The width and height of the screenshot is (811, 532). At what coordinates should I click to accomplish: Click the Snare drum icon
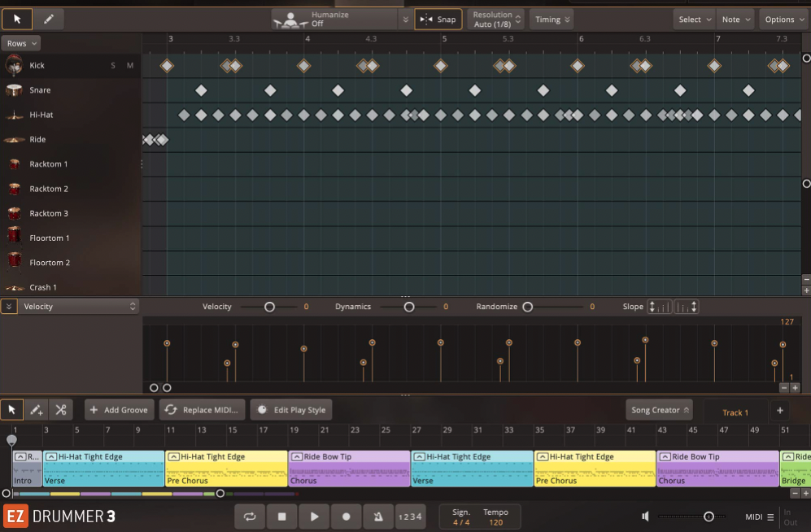[14, 90]
